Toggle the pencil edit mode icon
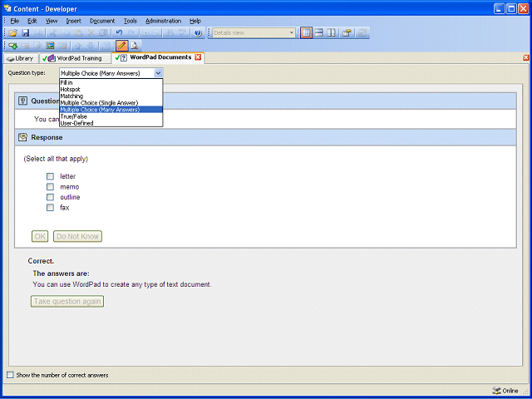 121,46
